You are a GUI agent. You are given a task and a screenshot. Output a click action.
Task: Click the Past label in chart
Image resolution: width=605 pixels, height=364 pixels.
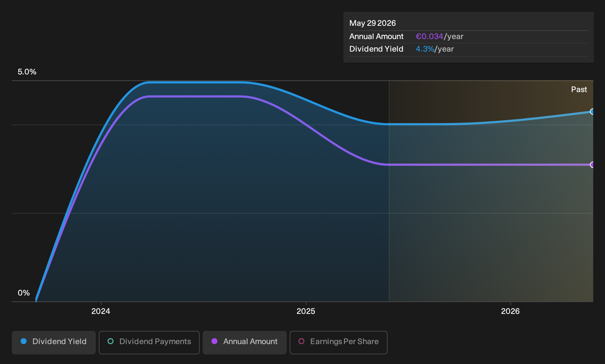point(579,90)
